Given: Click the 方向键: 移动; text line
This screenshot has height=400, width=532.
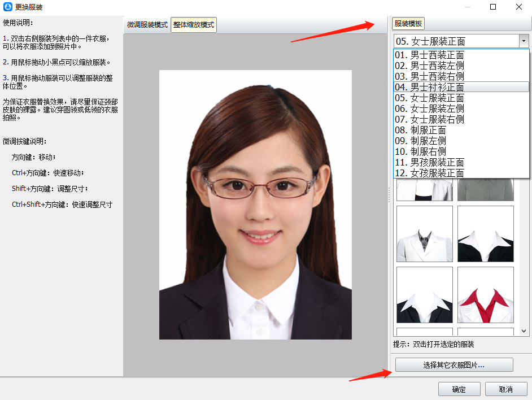Looking at the screenshot, I should 33,157.
